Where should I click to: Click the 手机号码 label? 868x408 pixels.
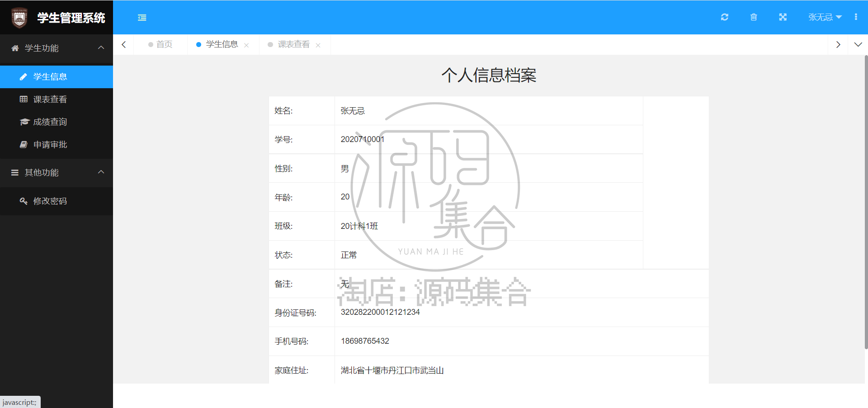coord(292,342)
